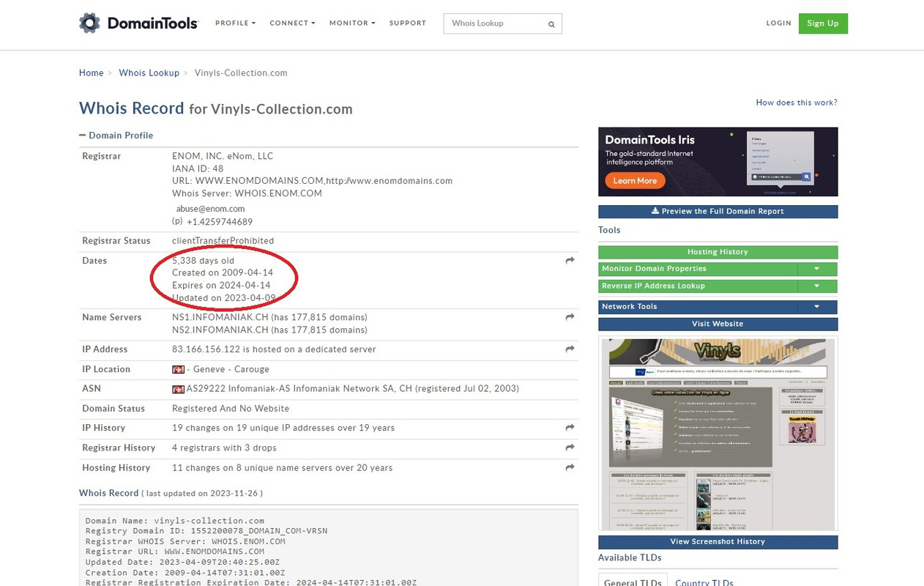The height and width of the screenshot is (586, 924).
Task: Click clientTransferProhibited status text
Action: click(223, 241)
